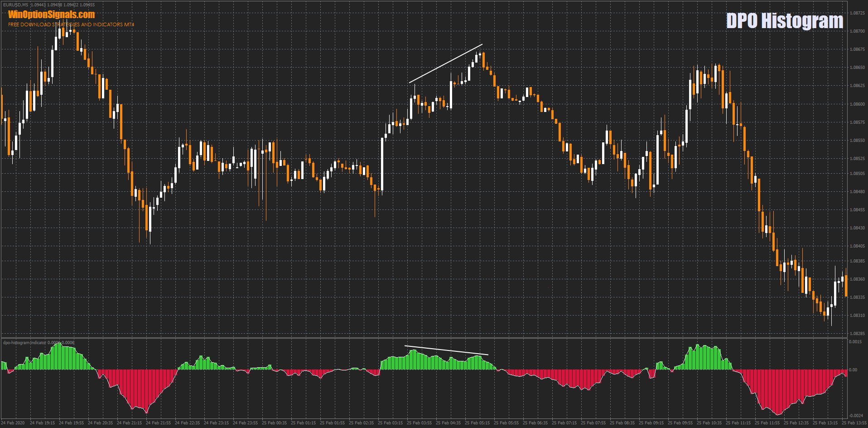Click the dpo-histogram-indicator label
Viewport: 868px width, 428px height.
point(24,343)
